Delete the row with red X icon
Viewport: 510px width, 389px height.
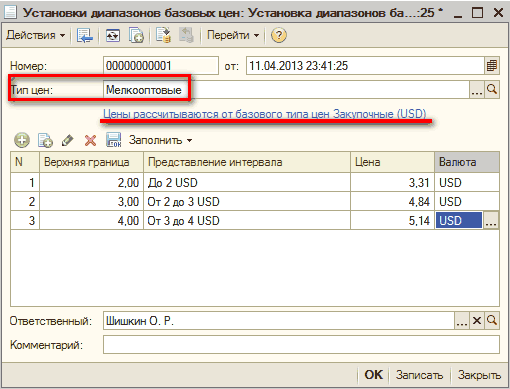tap(90, 140)
